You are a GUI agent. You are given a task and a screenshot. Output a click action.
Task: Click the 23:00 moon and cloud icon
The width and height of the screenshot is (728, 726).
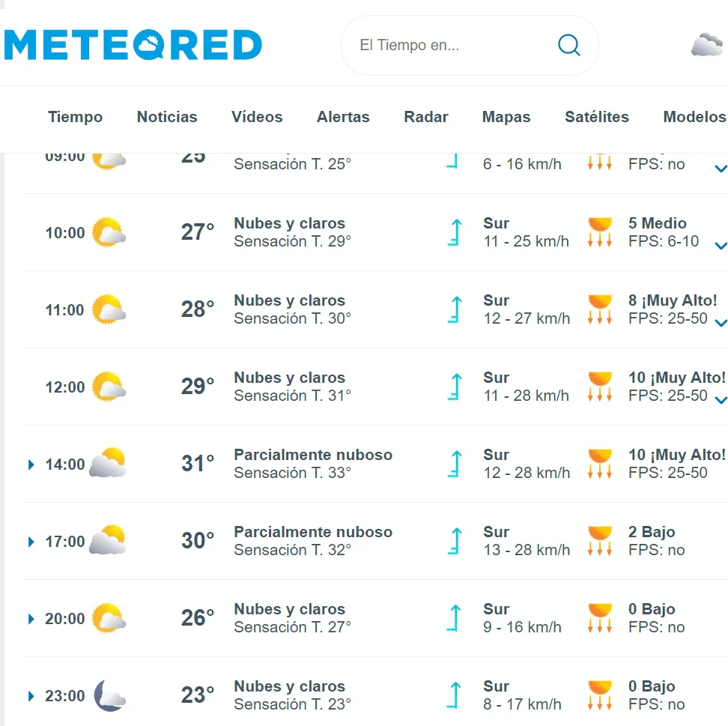[x=109, y=695]
